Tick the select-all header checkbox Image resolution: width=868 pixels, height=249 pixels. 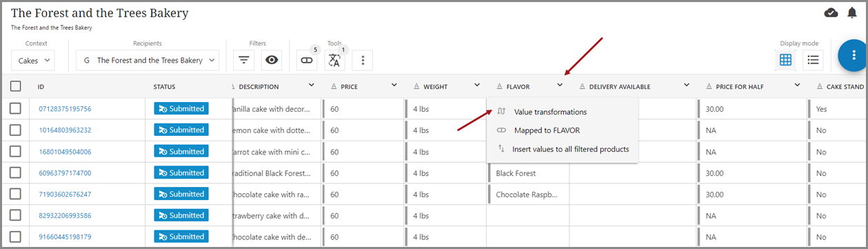click(16, 86)
